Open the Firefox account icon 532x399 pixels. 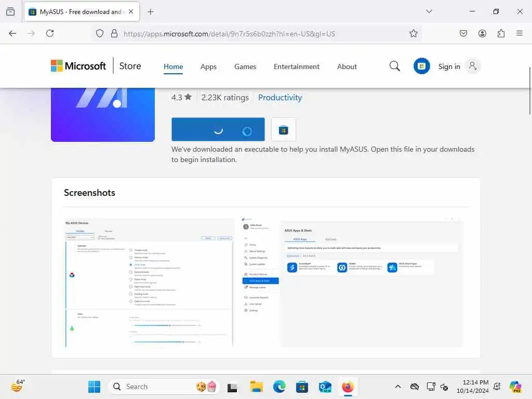[482, 33]
